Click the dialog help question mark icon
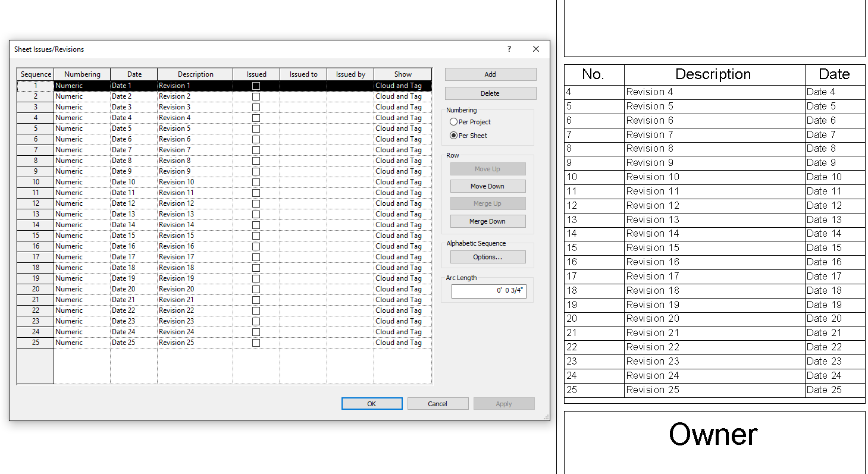The image size is (868, 474). tap(509, 49)
